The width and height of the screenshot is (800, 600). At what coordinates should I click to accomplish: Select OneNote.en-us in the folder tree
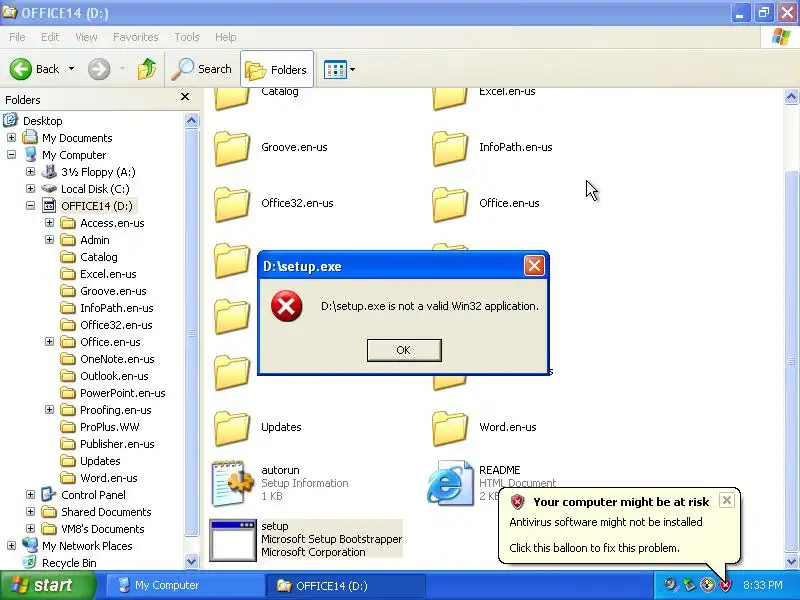[117, 359]
